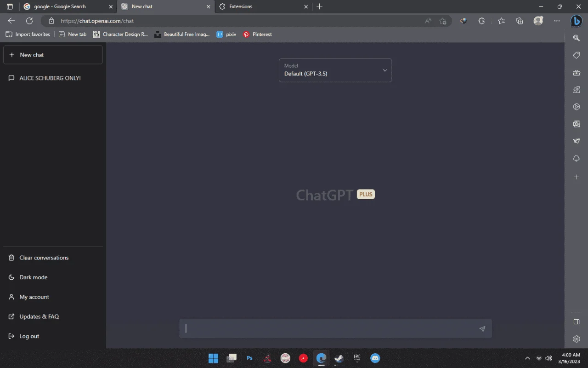Open the Extensions puzzle icon in toolbar
588x368 pixels.
tap(481, 21)
